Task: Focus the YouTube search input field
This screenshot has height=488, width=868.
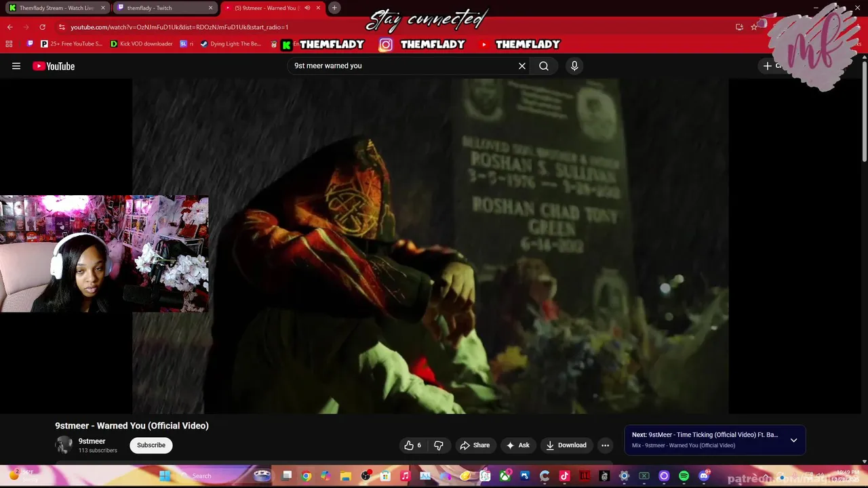Action: (403, 66)
